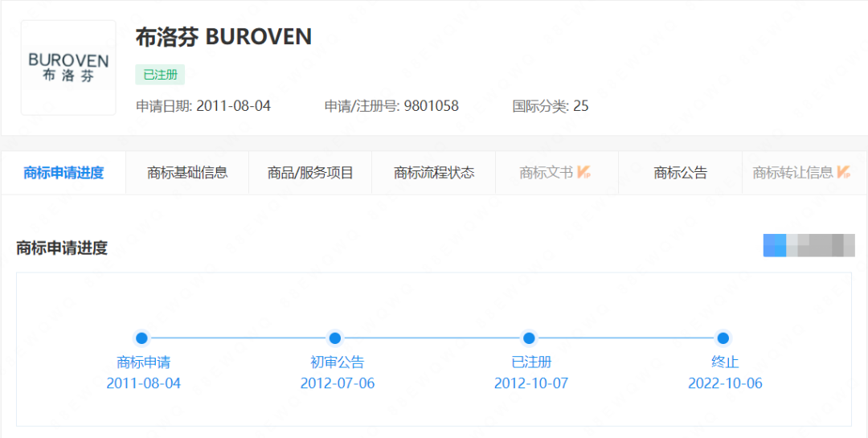Click the 国际分类: 25 text
Screen dimensions: 868x438
click(551, 106)
